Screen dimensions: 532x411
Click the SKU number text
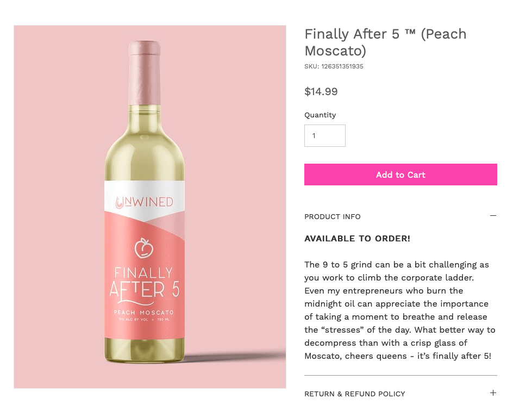click(x=334, y=66)
